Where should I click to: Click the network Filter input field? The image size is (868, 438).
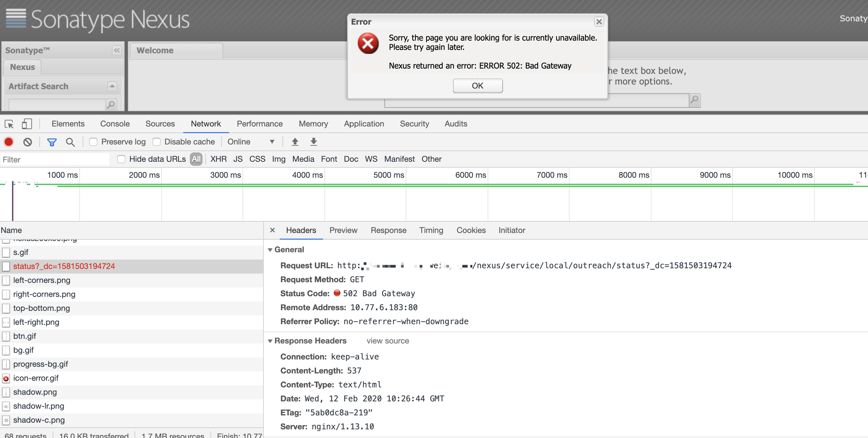(55, 159)
